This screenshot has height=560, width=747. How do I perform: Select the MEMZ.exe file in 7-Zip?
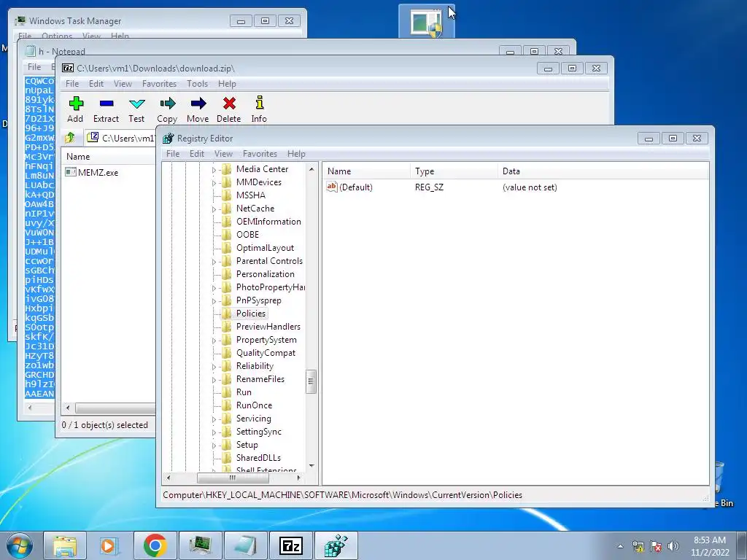coord(92,172)
